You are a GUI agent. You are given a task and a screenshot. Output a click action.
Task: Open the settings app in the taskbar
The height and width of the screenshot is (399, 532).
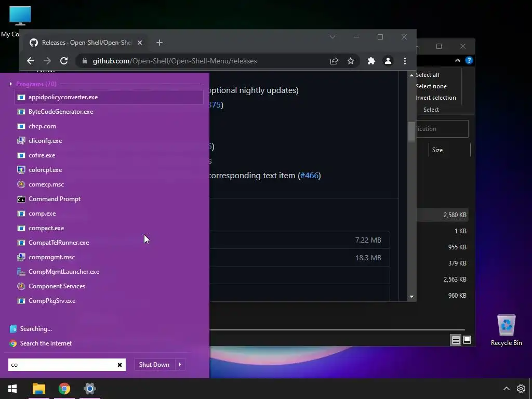pyautogui.click(x=89, y=389)
